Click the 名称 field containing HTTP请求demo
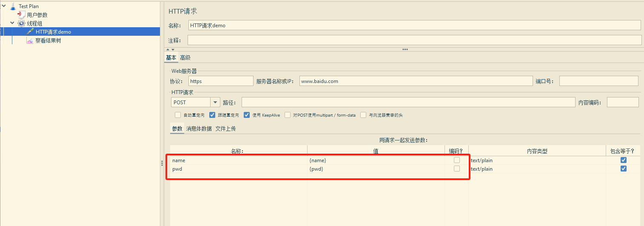This screenshot has height=226, width=644. coord(414,26)
